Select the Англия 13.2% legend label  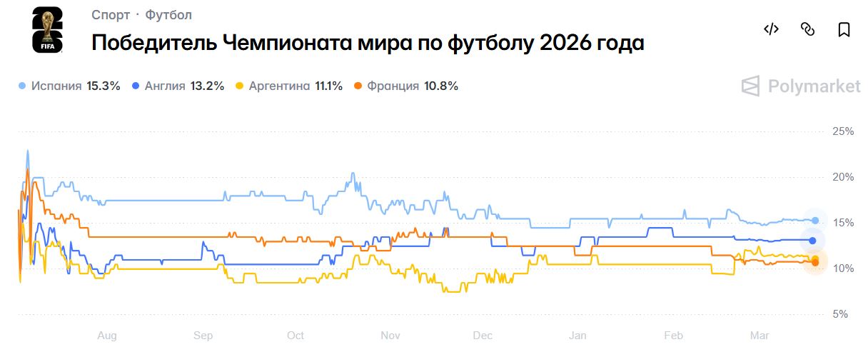click(x=184, y=86)
